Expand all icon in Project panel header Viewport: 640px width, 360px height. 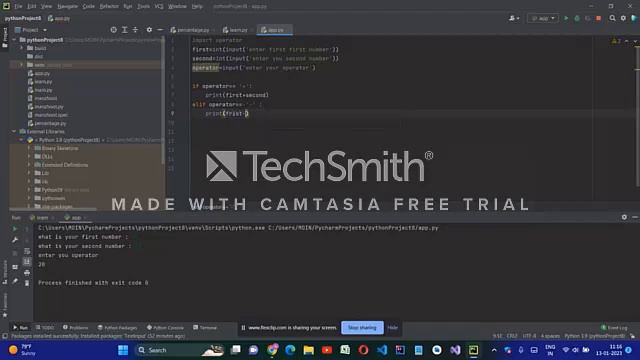coord(124,30)
